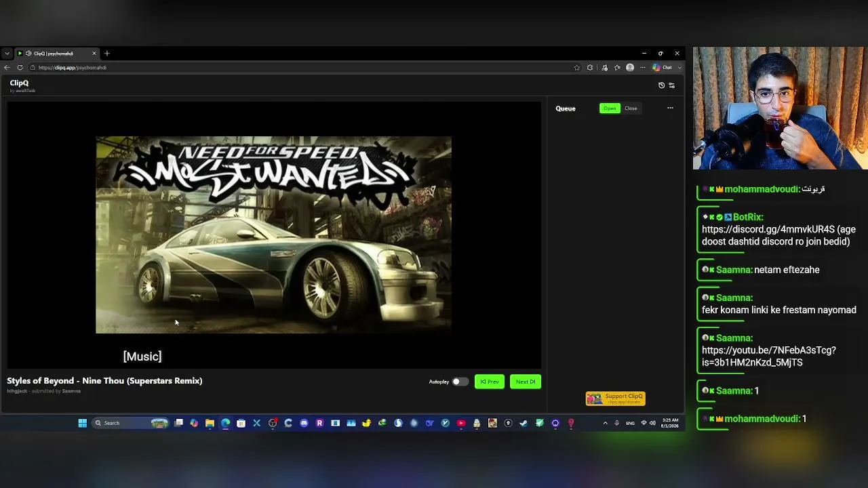Open the browser favorites list icon
The width and height of the screenshot is (868, 488).
[617, 68]
